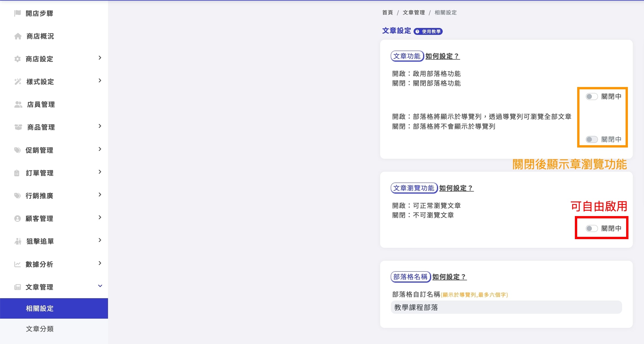Click the sniper icon beside 狙擊追單
This screenshot has height=344, width=644.
tap(18, 241)
